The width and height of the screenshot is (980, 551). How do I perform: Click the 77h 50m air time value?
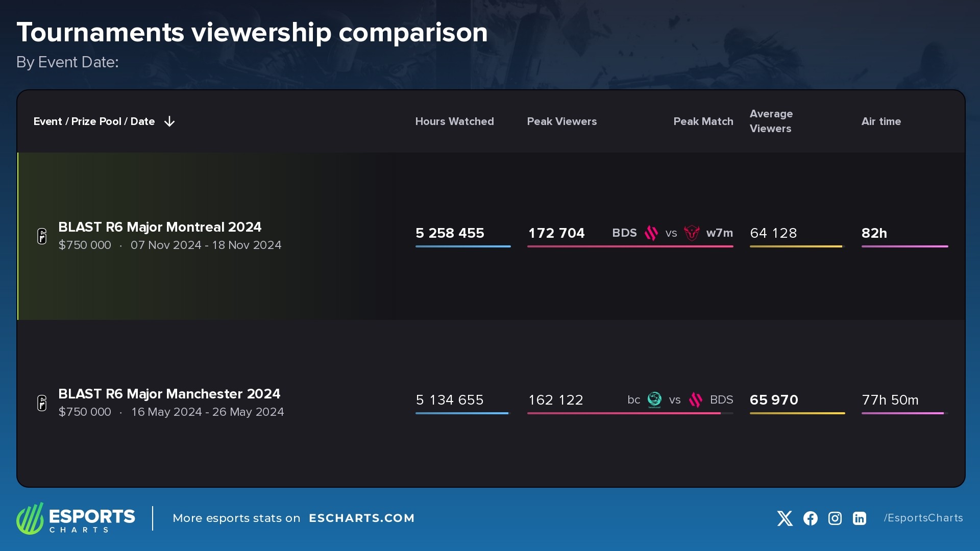click(890, 400)
